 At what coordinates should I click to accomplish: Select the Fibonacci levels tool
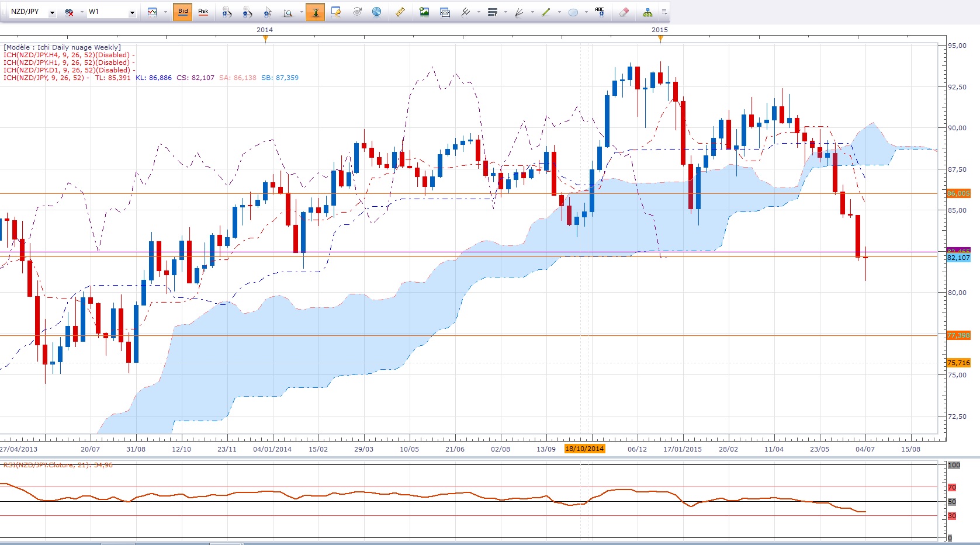tap(493, 12)
